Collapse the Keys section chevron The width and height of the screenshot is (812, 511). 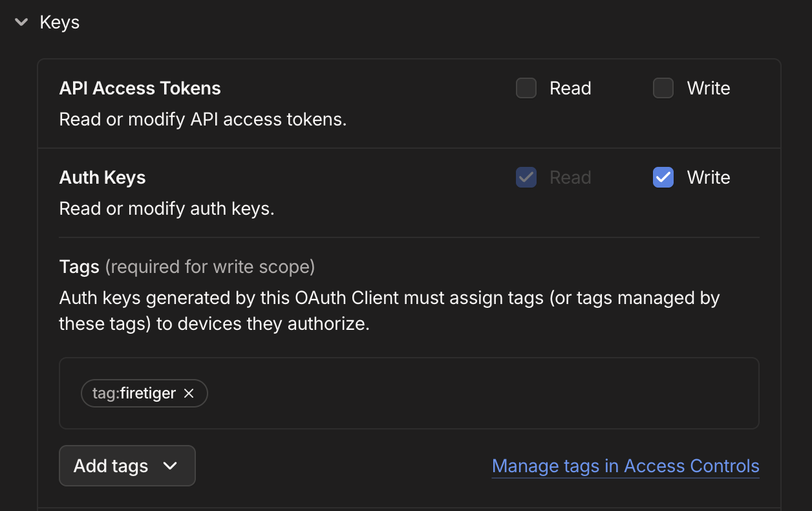(21, 22)
